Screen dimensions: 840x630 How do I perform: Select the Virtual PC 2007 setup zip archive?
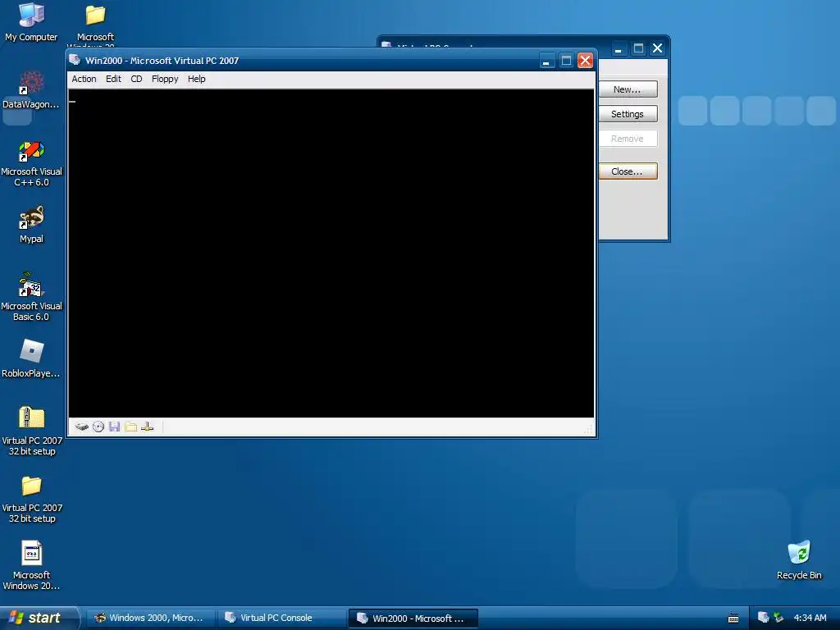point(32,431)
